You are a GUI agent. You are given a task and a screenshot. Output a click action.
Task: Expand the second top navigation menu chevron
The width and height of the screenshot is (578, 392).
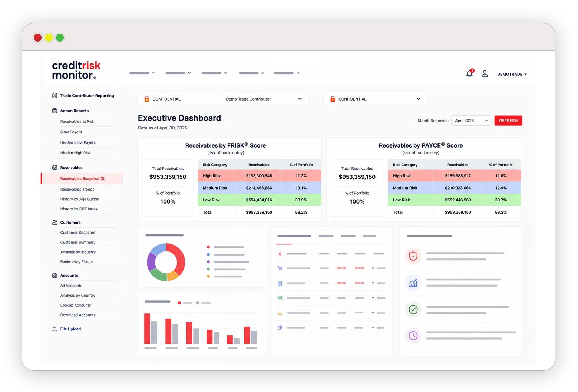(189, 73)
